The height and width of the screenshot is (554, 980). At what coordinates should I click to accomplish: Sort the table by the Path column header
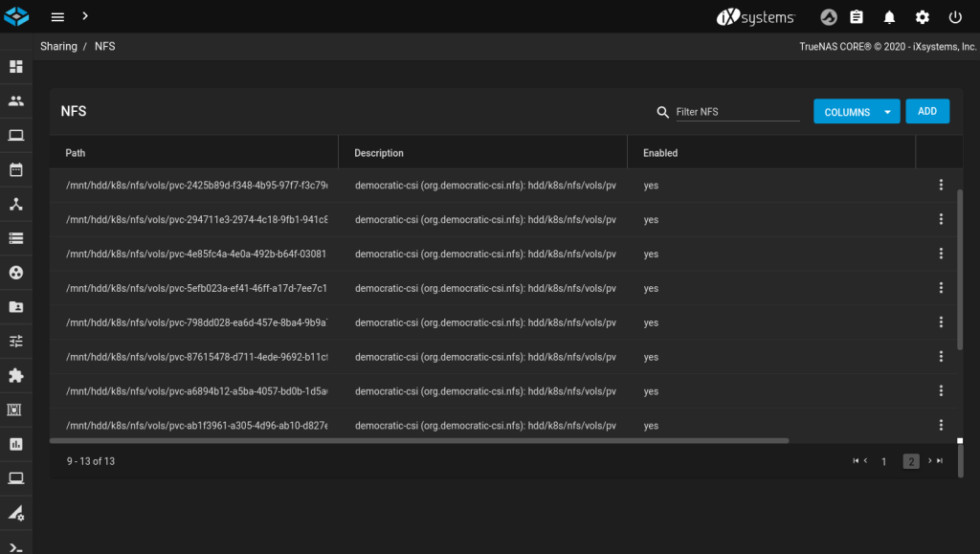click(76, 153)
